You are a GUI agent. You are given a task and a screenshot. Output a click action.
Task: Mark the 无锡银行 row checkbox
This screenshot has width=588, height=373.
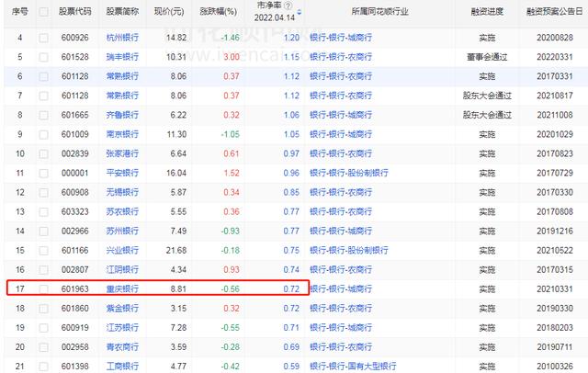coord(43,192)
